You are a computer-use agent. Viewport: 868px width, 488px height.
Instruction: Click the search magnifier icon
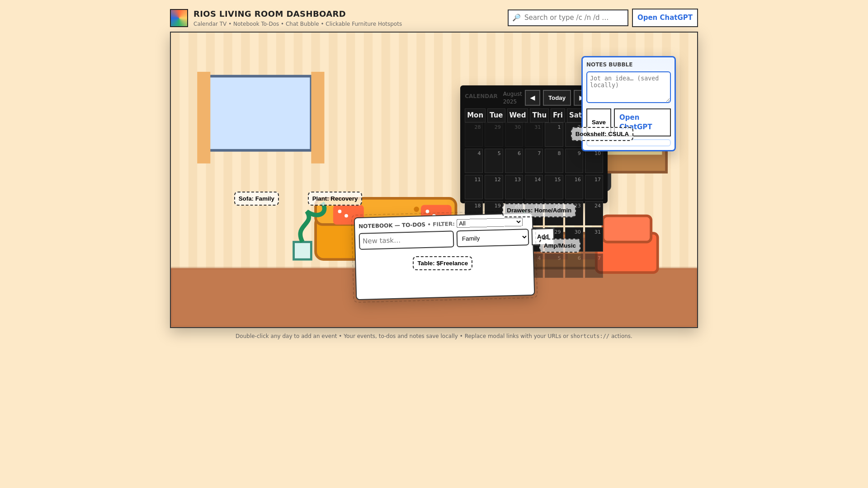[x=516, y=18]
